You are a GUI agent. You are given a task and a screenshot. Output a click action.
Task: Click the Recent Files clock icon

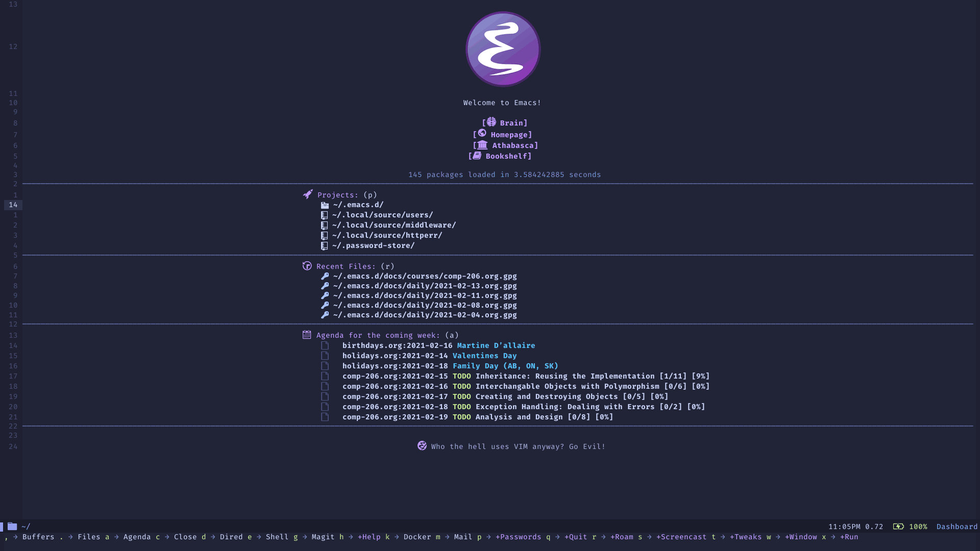(307, 265)
